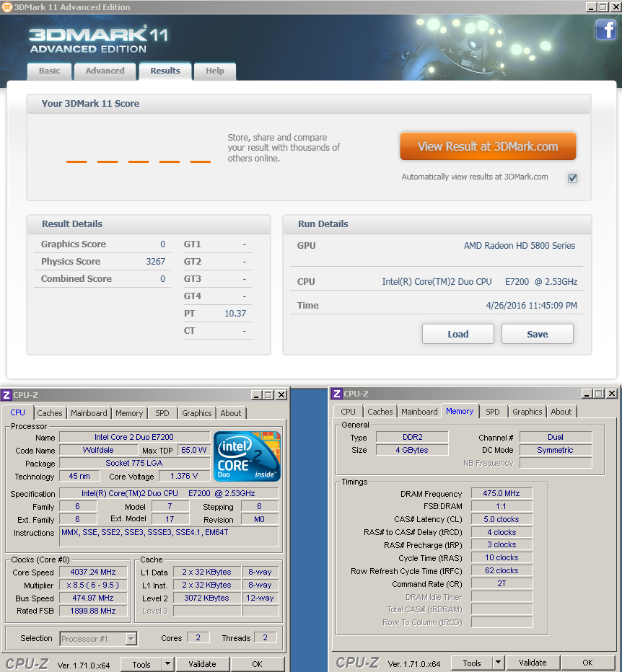Viewport: 622px width, 672px height.
Task: Open Graphics tab in left CPU-Z window
Action: pyautogui.click(x=197, y=413)
